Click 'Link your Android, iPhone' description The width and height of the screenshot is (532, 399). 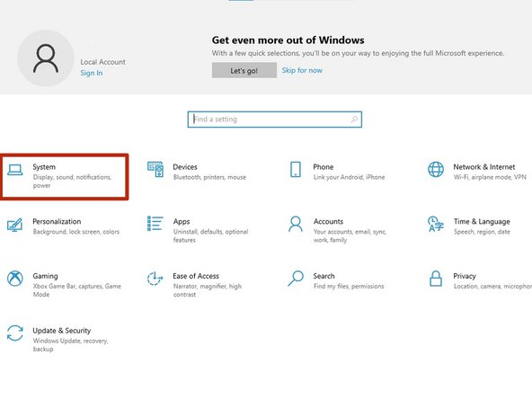point(349,177)
